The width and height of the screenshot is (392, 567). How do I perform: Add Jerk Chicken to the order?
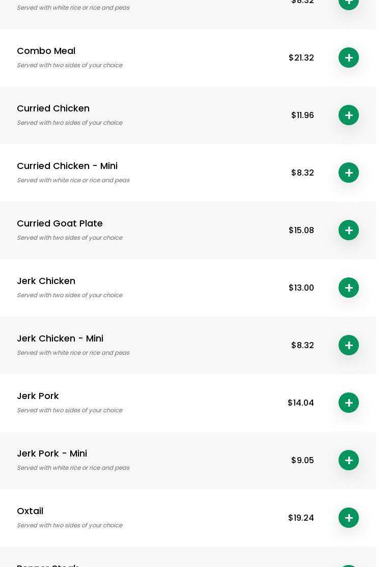pyautogui.click(x=349, y=288)
